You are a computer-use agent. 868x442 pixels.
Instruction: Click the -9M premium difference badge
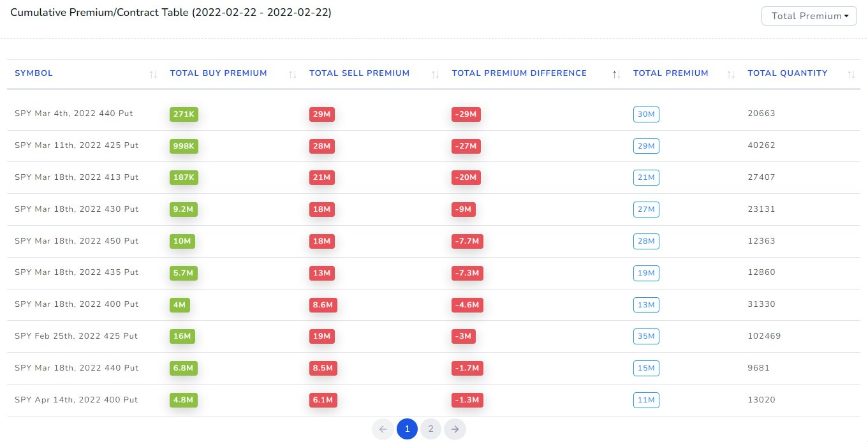pos(464,210)
